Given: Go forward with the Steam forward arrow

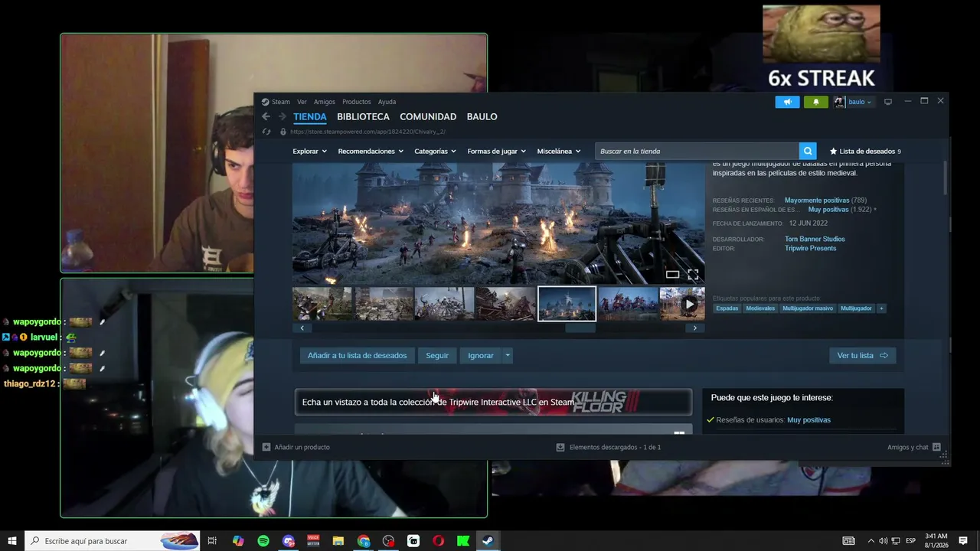Looking at the screenshot, I should click(283, 116).
